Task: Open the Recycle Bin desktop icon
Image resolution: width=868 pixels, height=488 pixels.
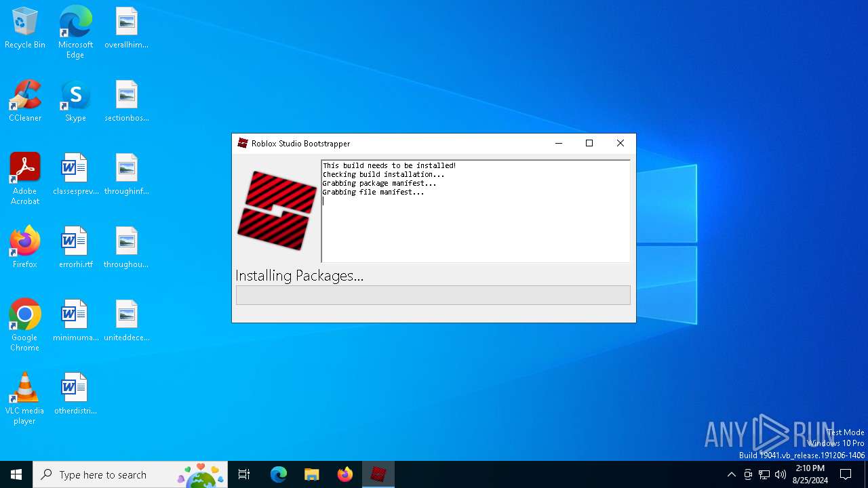Action: [25, 28]
